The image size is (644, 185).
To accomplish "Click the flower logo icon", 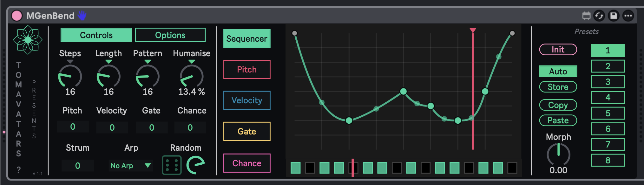I will point(28,40).
